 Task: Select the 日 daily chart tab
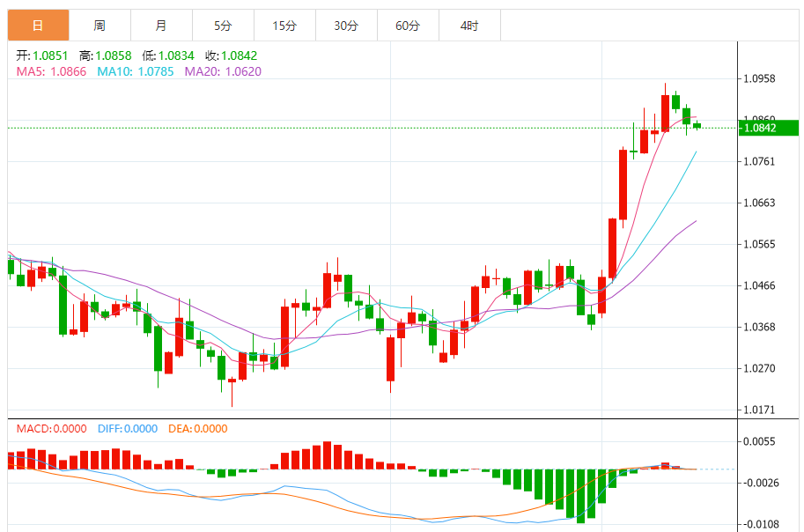39,26
